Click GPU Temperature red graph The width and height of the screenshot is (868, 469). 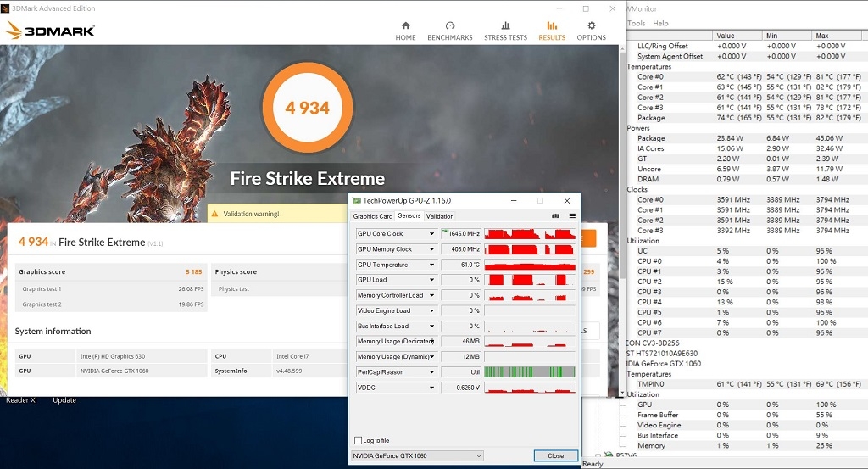coord(530,265)
